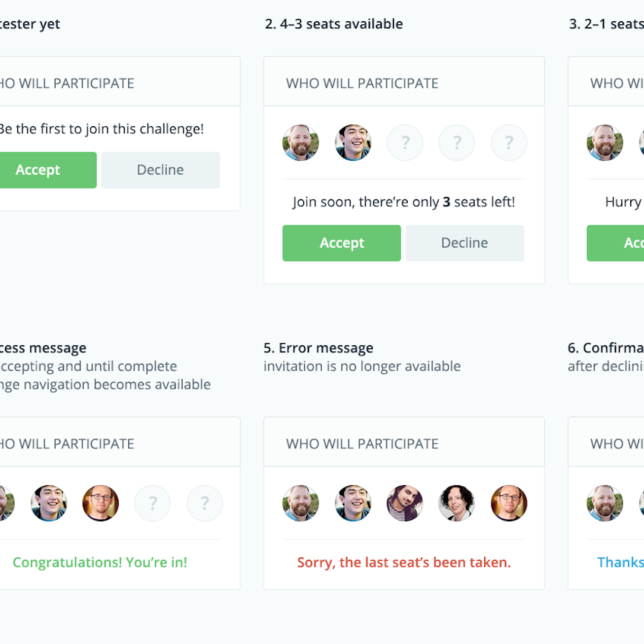Click Accept in the 4–3 seats card
Image resolution: width=644 pixels, height=644 pixels.
[341, 243]
